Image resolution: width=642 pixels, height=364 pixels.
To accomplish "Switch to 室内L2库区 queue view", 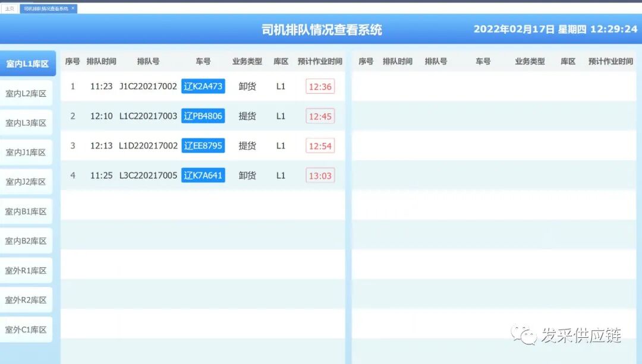I will pyautogui.click(x=27, y=93).
